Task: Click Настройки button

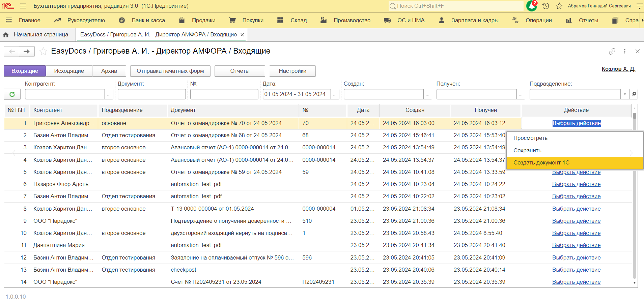Action: tap(292, 71)
